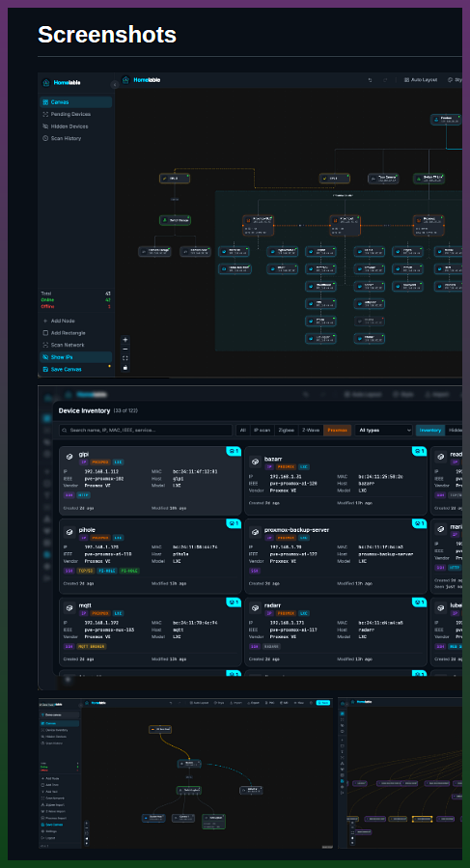This screenshot has width=470, height=868.
Task: Click the Homelable logo icon in the sidebar
Action: 46,82
